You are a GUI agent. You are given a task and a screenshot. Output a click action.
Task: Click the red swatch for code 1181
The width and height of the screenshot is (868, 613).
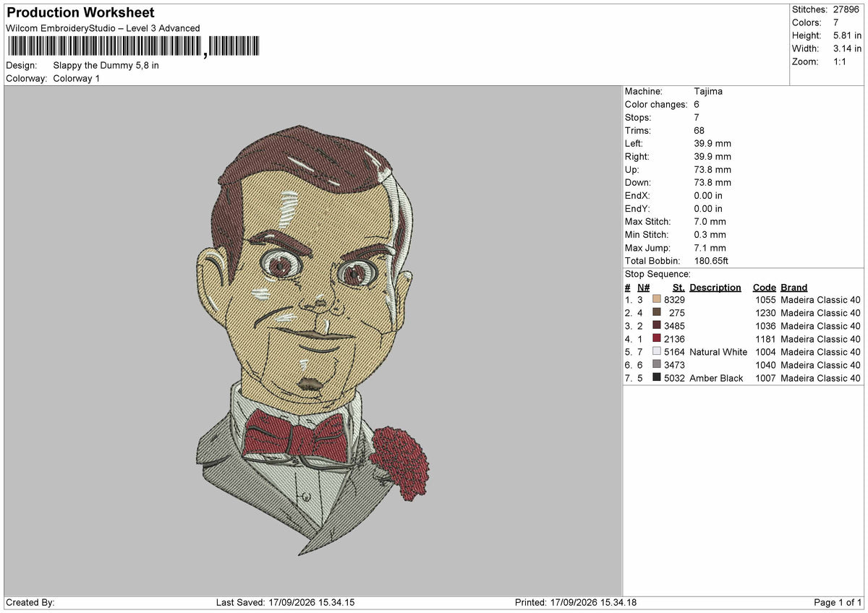pyautogui.click(x=657, y=339)
